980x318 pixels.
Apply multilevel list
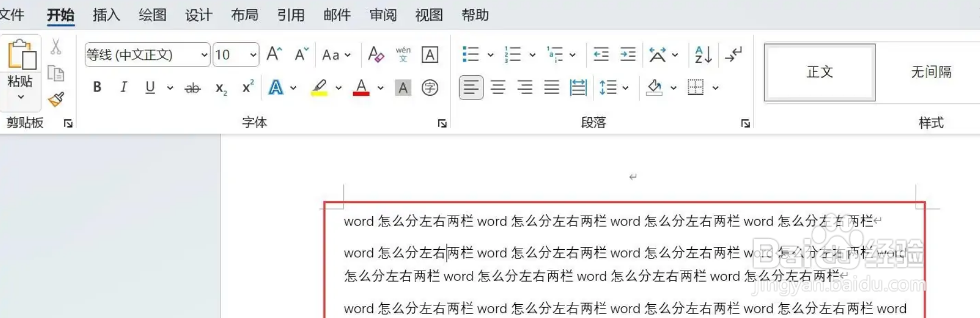point(554,54)
